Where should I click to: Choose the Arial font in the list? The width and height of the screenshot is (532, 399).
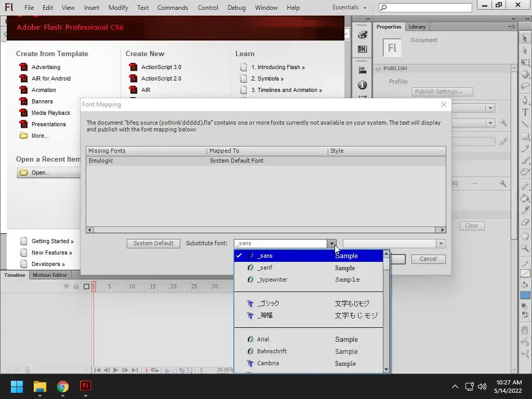click(x=309, y=339)
